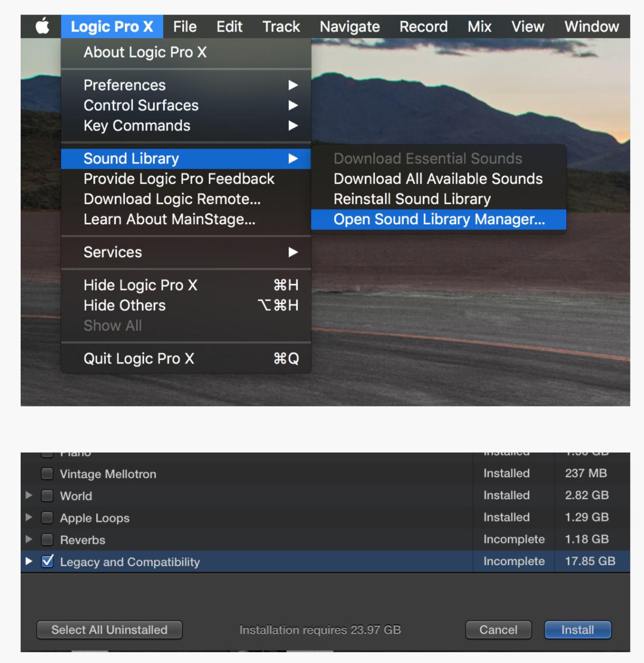Choose About Logic Pro X
The width and height of the screenshot is (644, 663).
click(x=186, y=52)
